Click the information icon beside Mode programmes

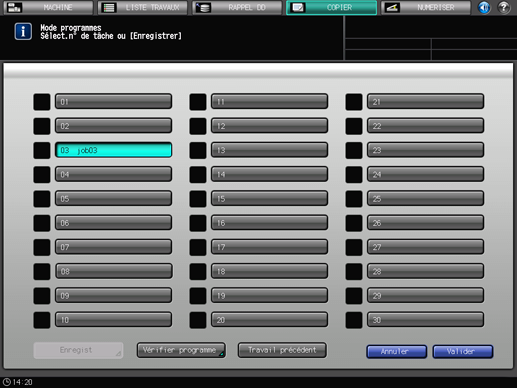pyautogui.click(x=23, y=32)
